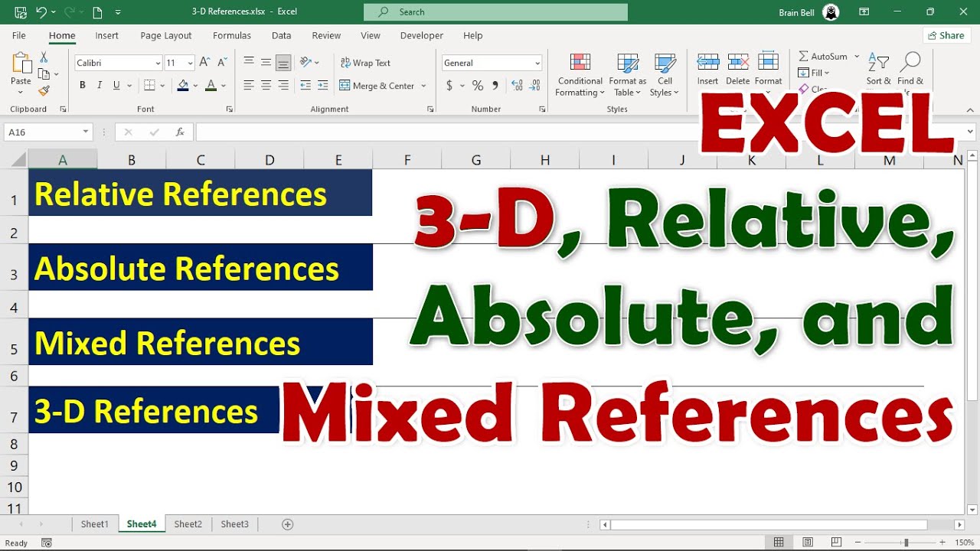The height and width of the screenshot is (551, 980).
Task: Click the Decrease Indent icon
Action: 306,86
